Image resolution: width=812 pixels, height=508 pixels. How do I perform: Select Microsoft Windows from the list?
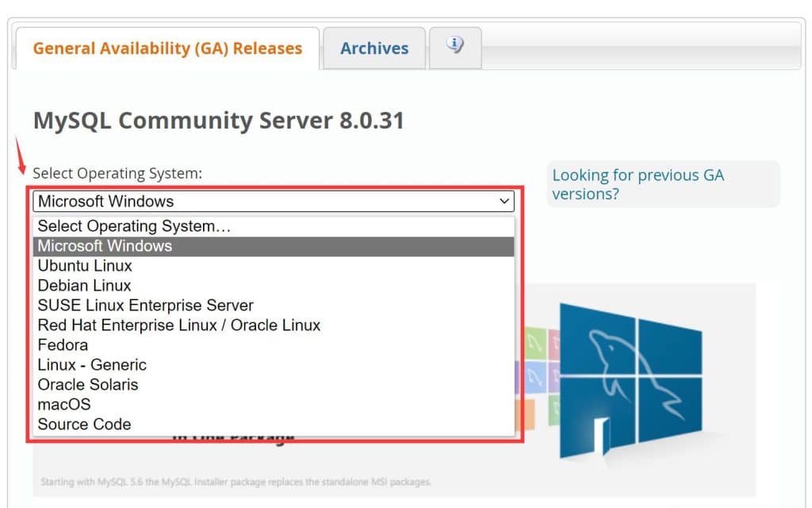(x=105, y=246)
